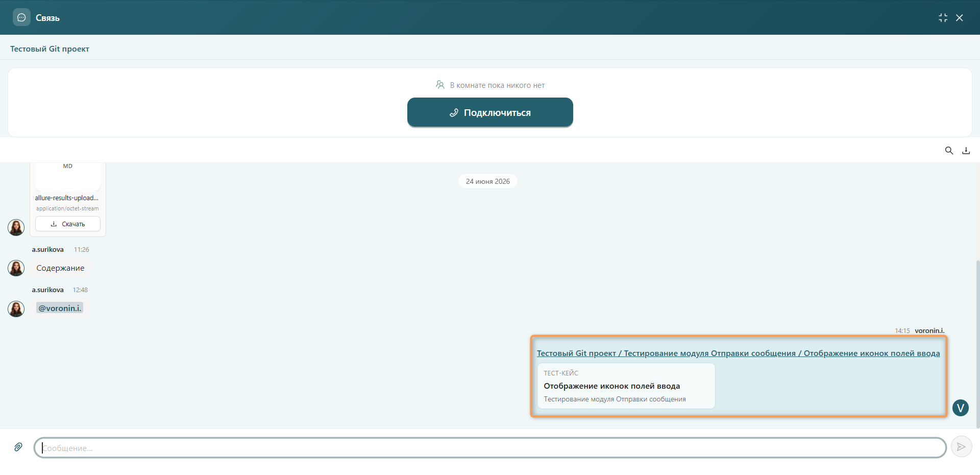Click the Содержание message bubble
Image resolution: width=980 pixels, height=475 pixels.
click(x=60, y=268)
